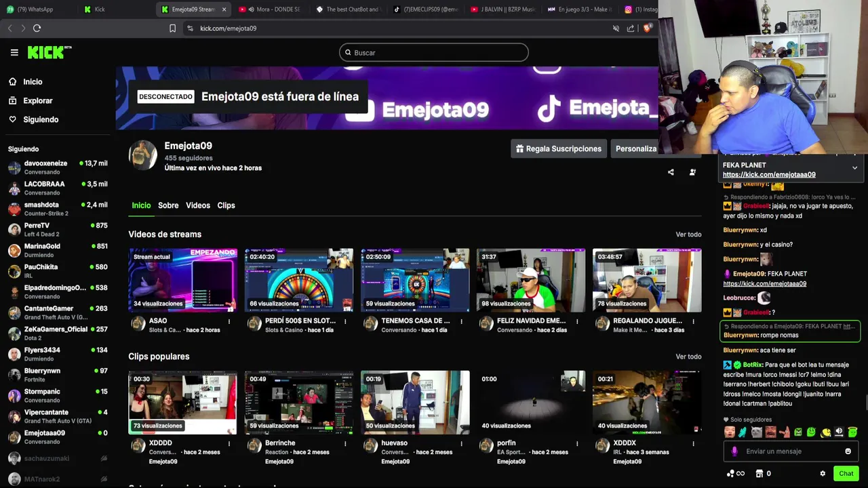Insert the white cat emote

pos(757,432)
